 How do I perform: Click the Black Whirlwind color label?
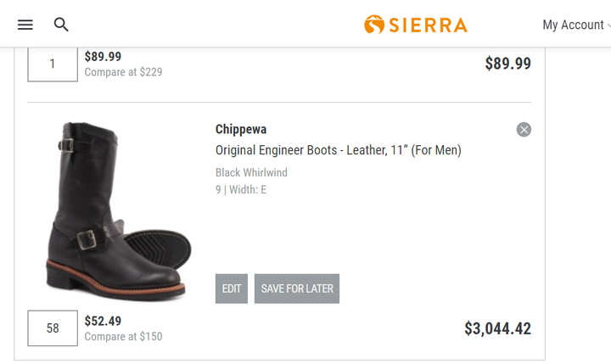251,172
